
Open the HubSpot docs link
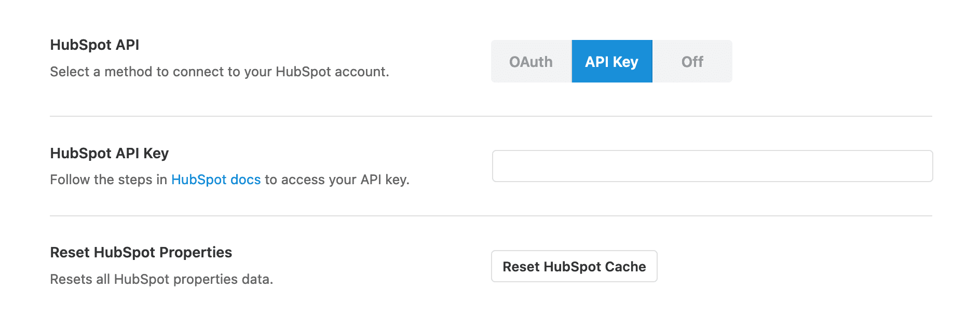pyautogui.click(x=216, y=180)
